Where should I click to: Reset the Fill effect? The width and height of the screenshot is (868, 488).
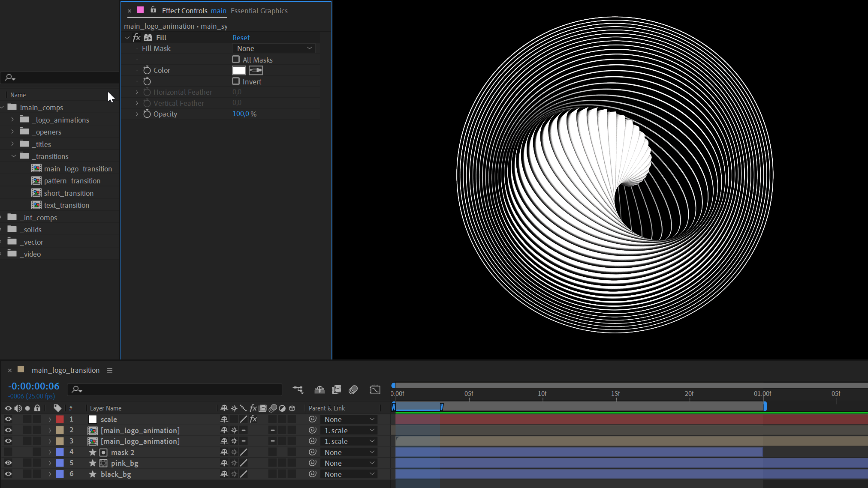click(x=241, y=38)
